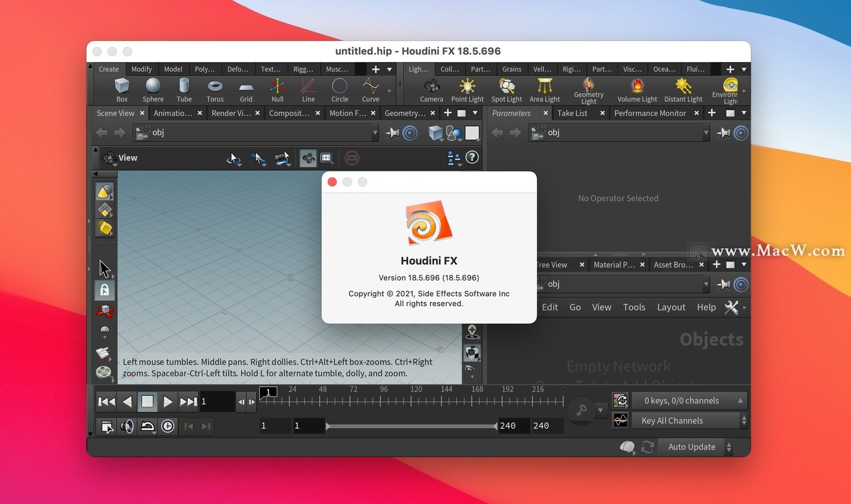Open the left shelf set options arrow
Screen dimensions: 851x504
389,69
